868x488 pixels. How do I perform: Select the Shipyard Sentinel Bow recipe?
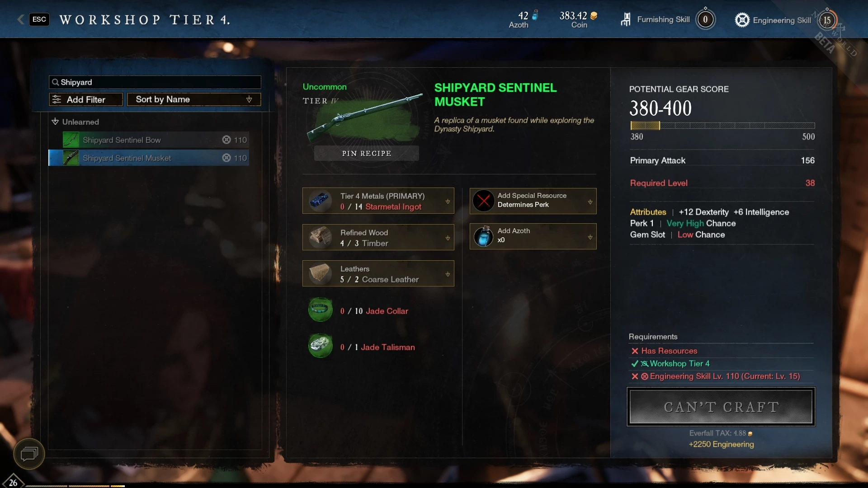155,140
